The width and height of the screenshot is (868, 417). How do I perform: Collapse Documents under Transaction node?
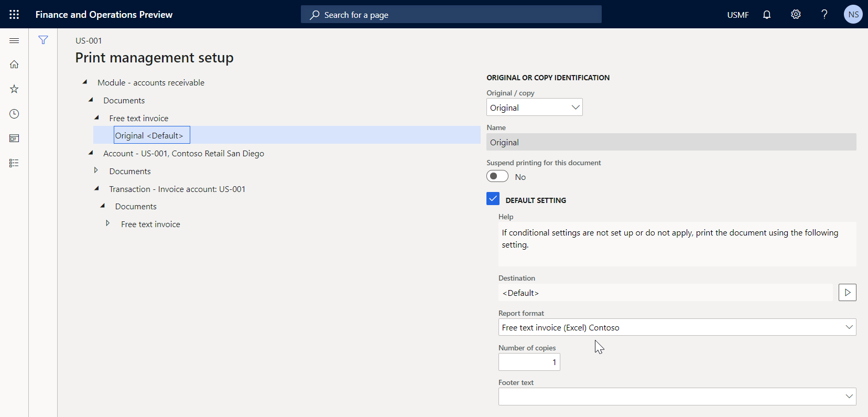(x=103, y=206)
